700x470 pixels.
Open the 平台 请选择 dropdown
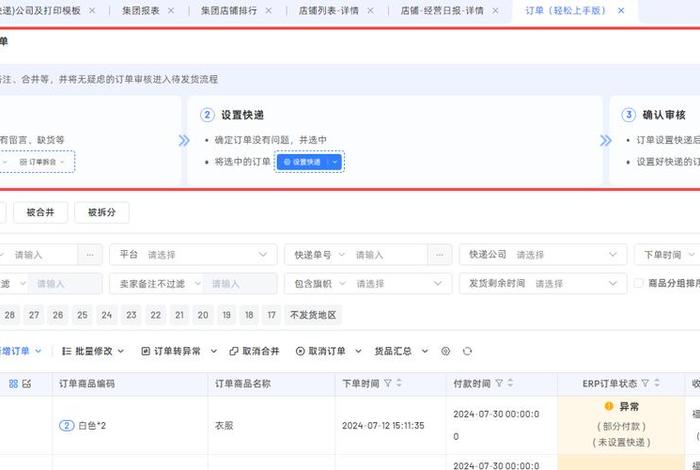click(x=193, y=255)
